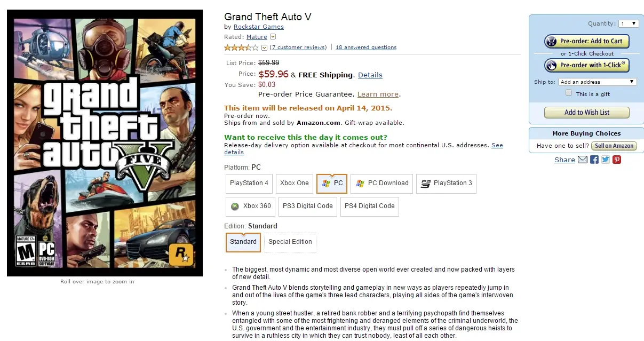Share this product via email icon

coord(583,160)
